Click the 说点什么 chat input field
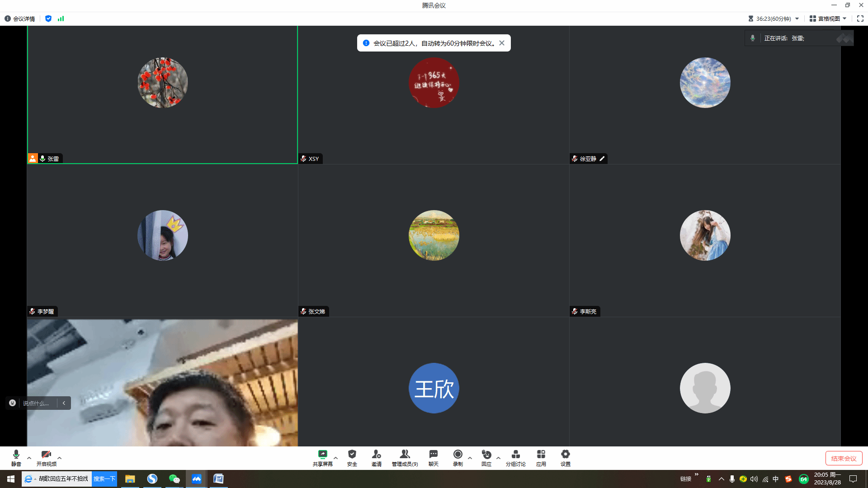 pos(36,403)
